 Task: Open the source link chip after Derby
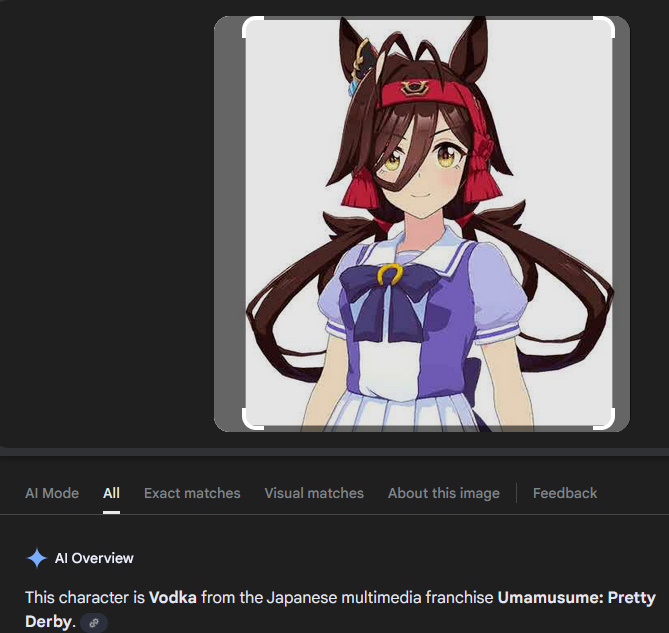(94, 623)
